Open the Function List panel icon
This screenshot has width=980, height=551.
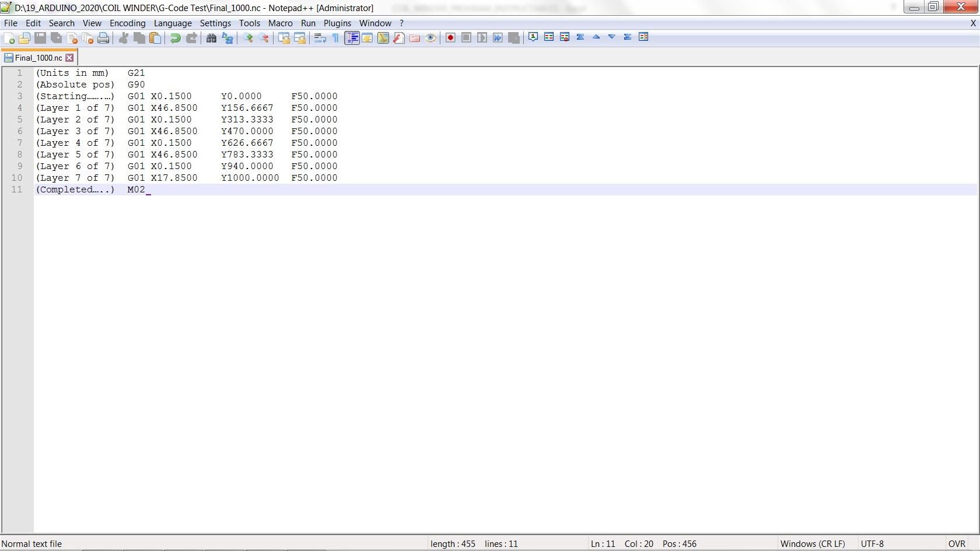pyautogui.click(x=399, y=38)
